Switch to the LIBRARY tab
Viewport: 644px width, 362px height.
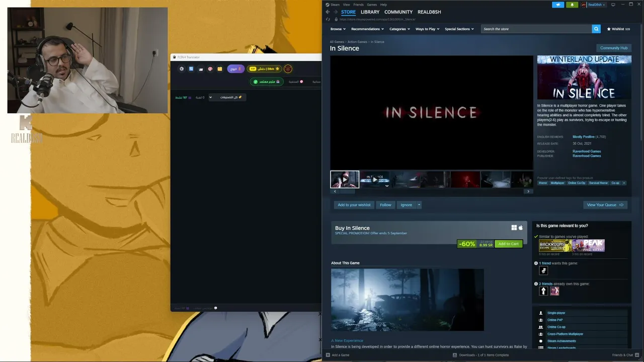point(370,12)
